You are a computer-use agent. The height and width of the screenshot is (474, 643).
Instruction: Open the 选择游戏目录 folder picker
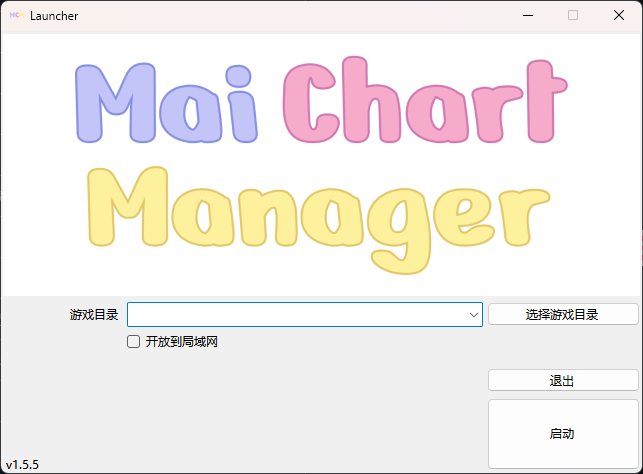click(x=563, y=314)
